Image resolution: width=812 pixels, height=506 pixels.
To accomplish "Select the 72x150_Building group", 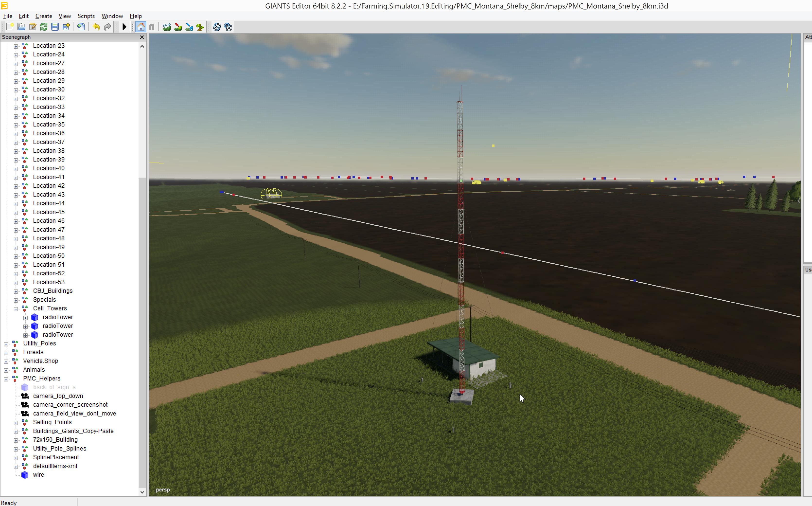I will point(55,440).
